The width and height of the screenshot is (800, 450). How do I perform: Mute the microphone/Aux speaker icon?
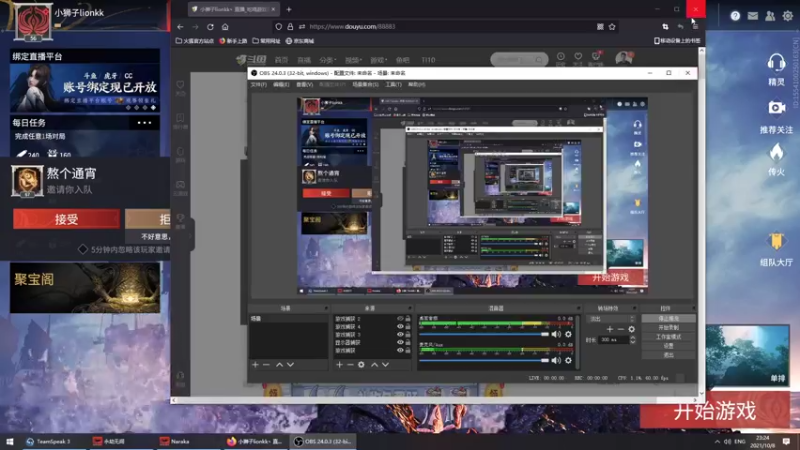pos(556,360)
